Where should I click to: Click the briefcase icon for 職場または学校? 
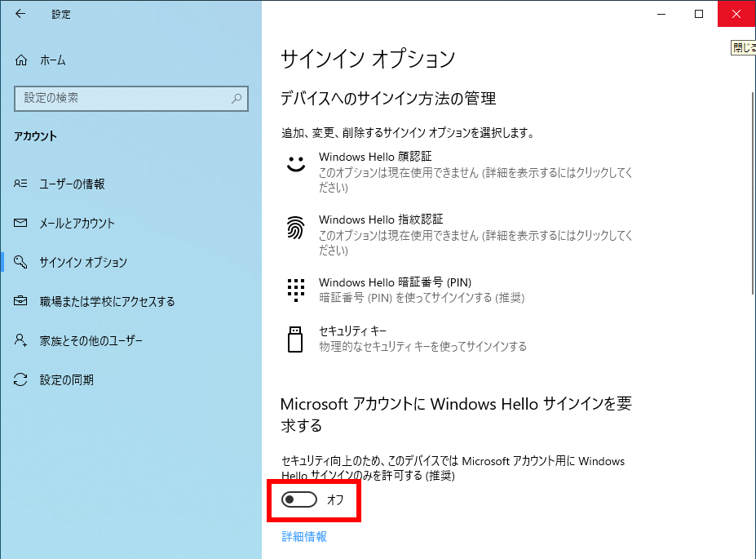(20, 301)
